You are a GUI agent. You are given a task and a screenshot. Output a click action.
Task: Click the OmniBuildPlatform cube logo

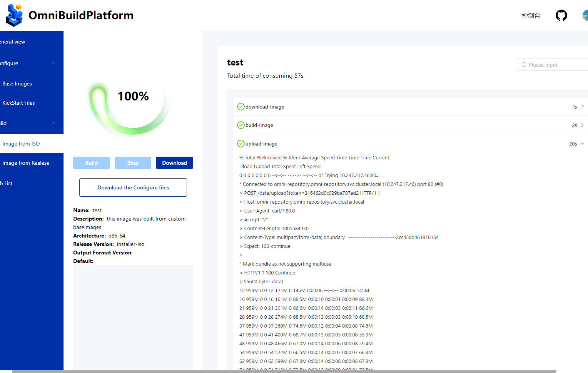point(14,15)
